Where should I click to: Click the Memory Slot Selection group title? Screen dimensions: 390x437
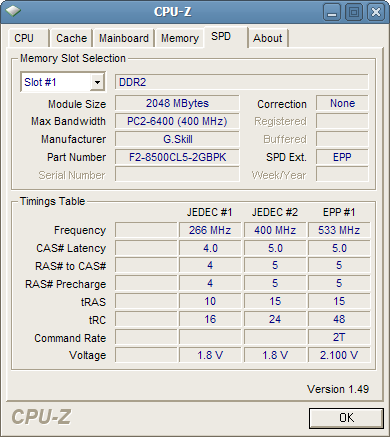(x=73, y=58)
